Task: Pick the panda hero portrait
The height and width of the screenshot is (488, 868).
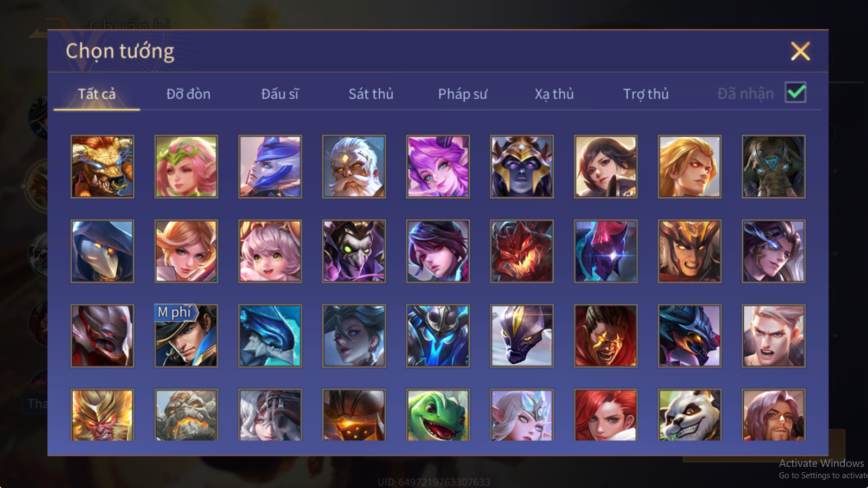Action: click(690, 415)
